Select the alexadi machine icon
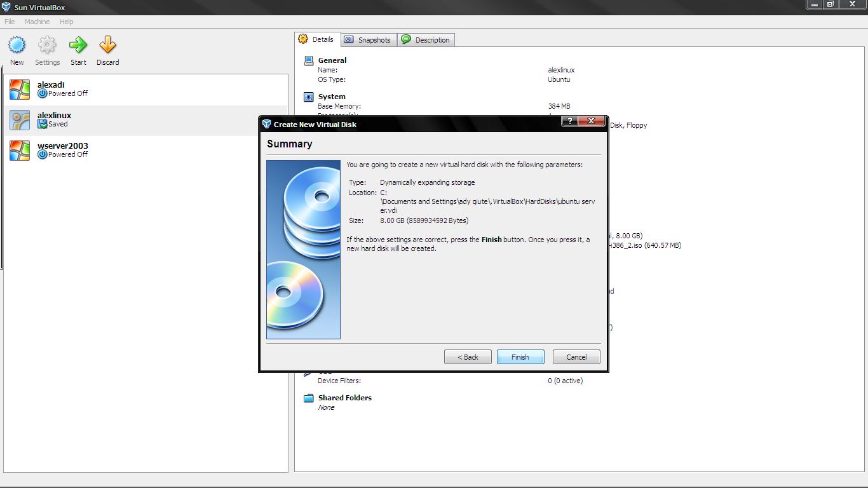This screenshot has width=868, height=488. pos(19,89)
